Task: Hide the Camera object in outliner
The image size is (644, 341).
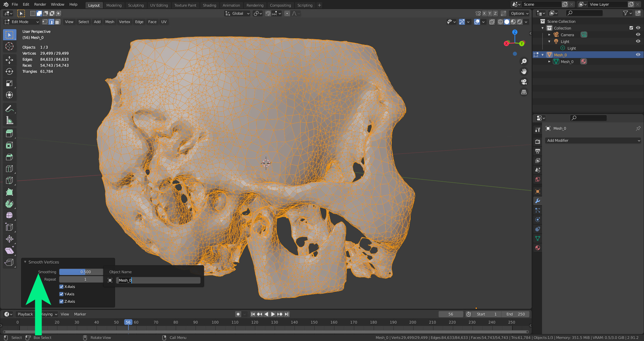Action: point(638,35)
